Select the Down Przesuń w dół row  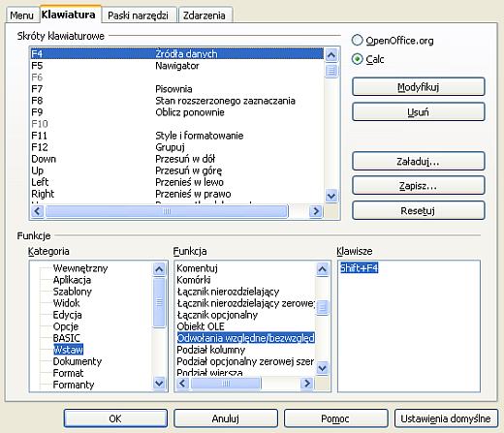click(x=177, y=159)
